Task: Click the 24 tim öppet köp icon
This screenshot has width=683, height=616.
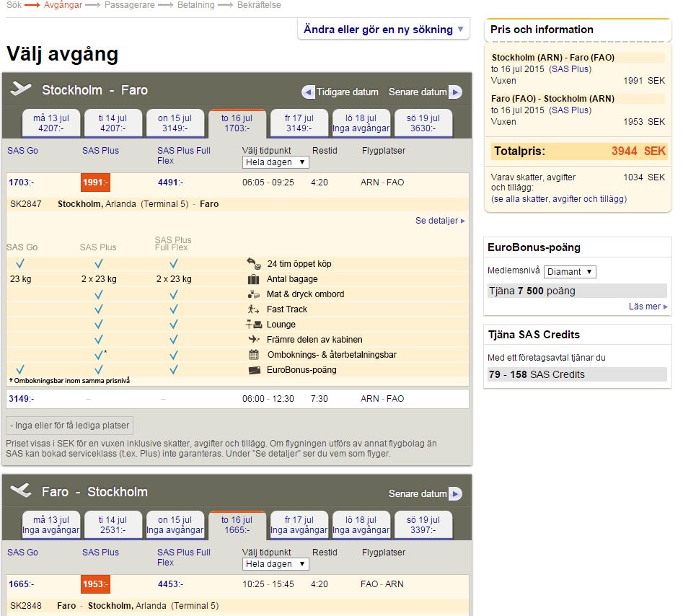Action: pos(254,263)
